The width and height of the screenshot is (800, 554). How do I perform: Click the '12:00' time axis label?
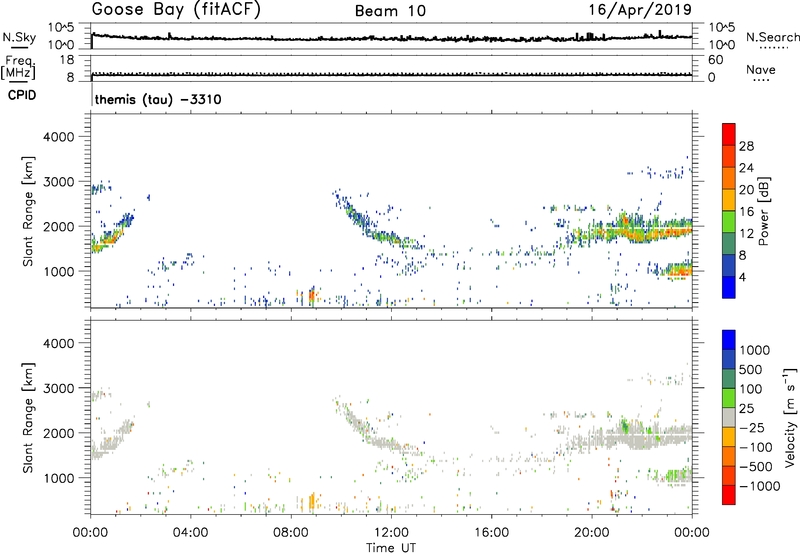(x=391, y=533)
